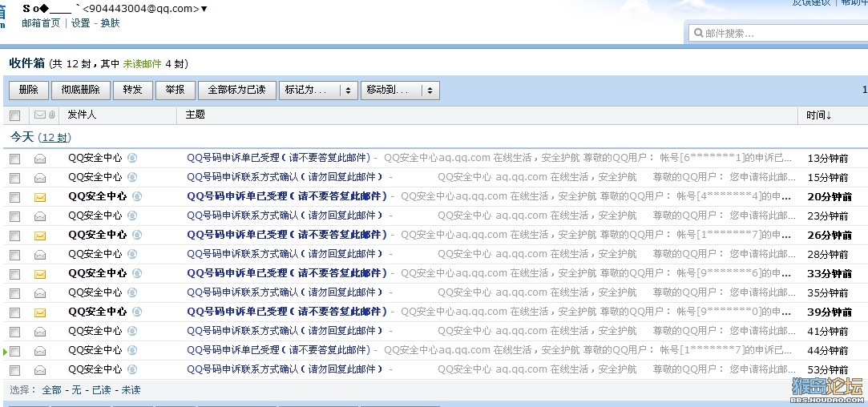Click the 删除 button

click(29, 91)
